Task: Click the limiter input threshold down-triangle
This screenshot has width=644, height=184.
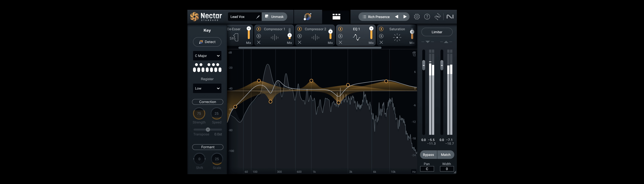Action: (x=428, y=42)
